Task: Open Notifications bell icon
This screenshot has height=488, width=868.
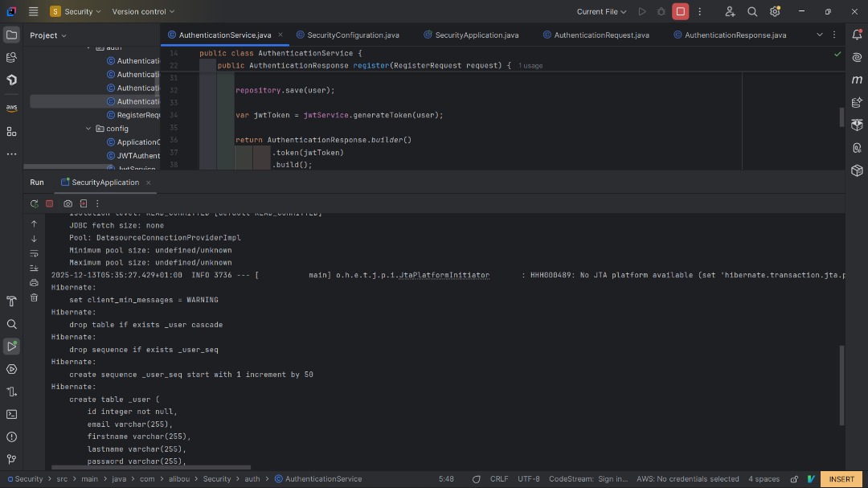Action: coord(857,35)
